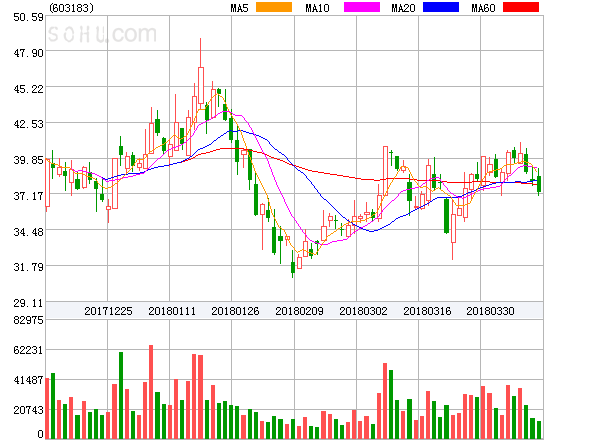Click the MA20 legend label
Image resolution: width=600 pixels, height=440 pixels.
(403, 8)
